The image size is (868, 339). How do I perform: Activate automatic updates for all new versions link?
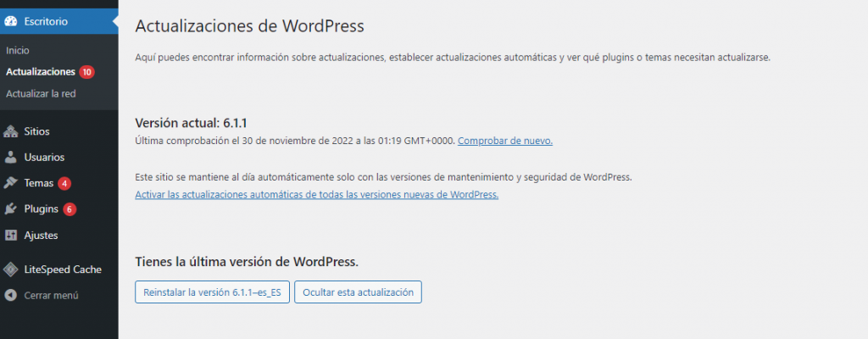click(x=317, y=195)
